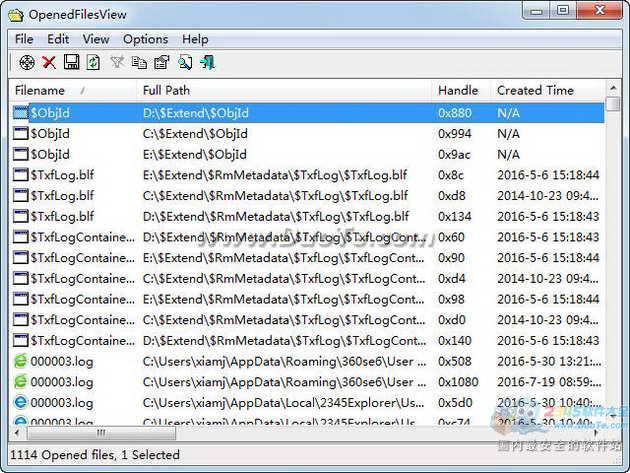Screen dimensions: 630x473
Task: Sort by Filename column header
Action: [72, 90]
